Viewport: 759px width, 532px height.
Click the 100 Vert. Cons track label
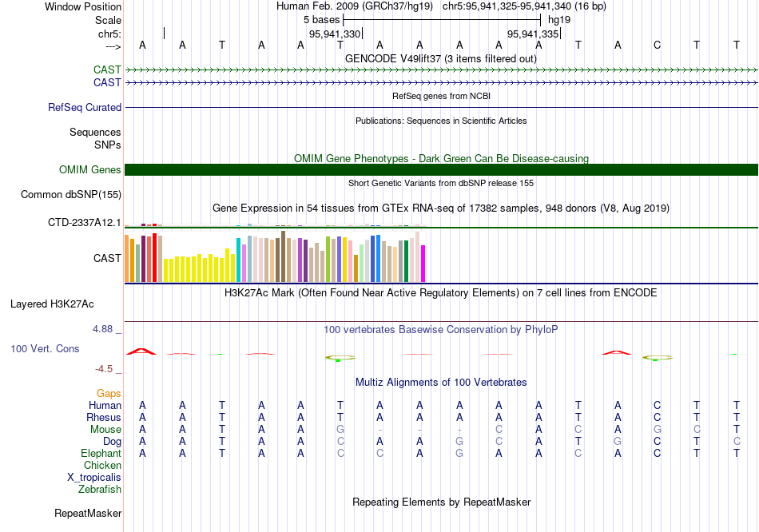pos(45,348)
